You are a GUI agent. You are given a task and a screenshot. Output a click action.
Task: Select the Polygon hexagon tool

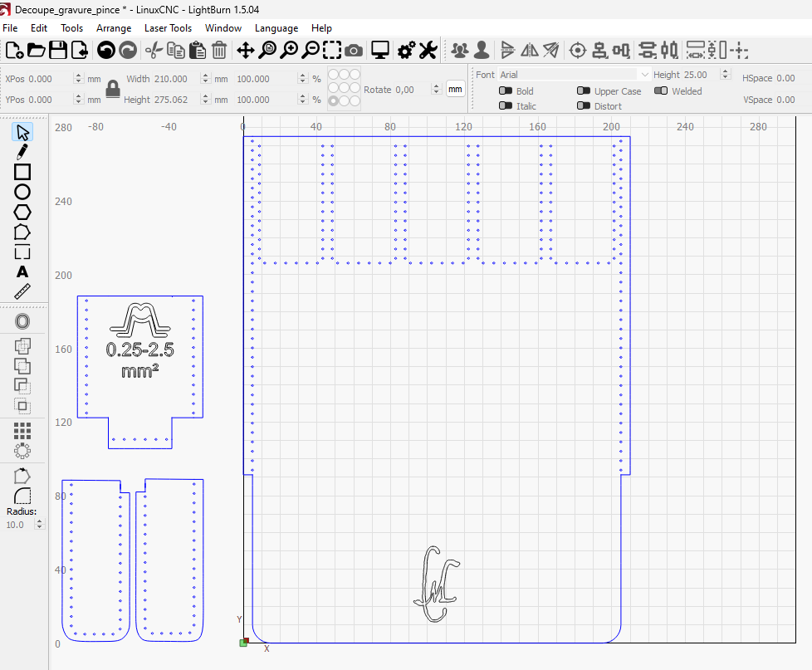click(22, 212)
